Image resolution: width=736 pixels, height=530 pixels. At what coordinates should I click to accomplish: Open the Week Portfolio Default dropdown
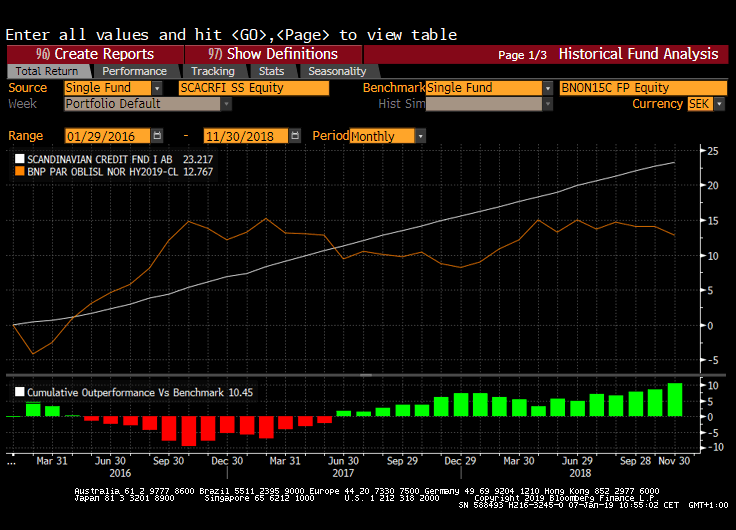point(226,104)
